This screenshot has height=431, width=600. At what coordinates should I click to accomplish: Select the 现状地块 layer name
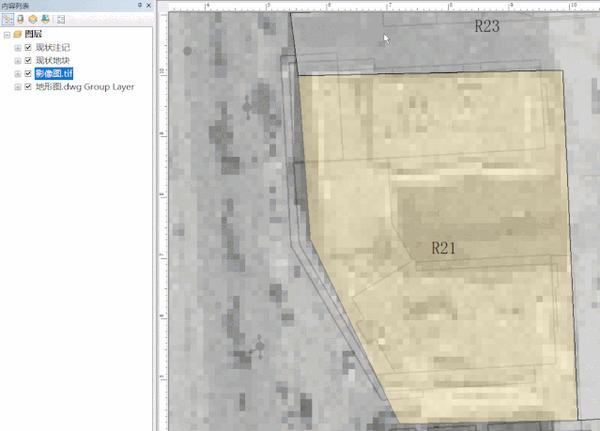(x=53, y=60)
